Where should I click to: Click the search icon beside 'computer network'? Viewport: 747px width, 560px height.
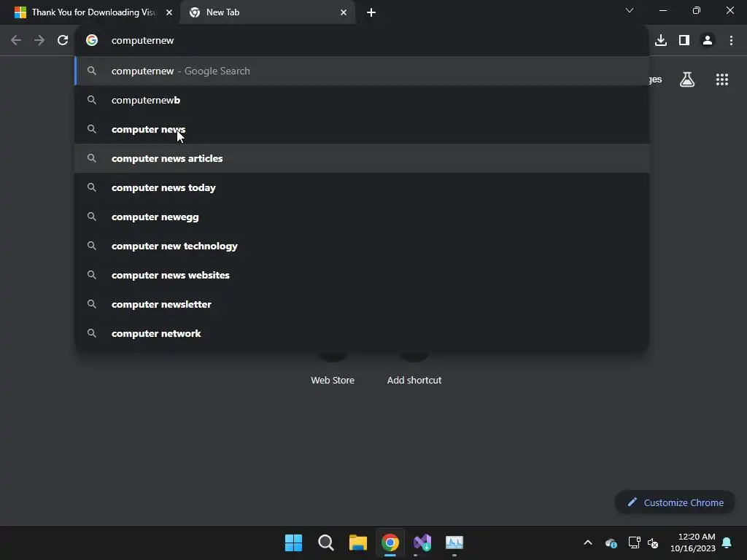(x=92, y=333)
